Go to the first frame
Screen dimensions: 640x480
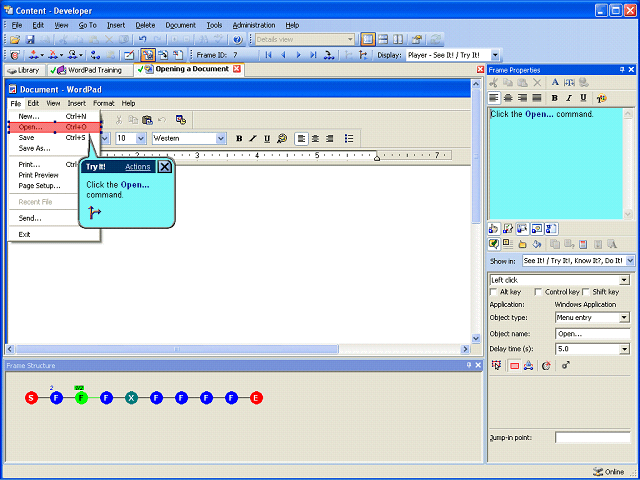(x=268, y=55)
